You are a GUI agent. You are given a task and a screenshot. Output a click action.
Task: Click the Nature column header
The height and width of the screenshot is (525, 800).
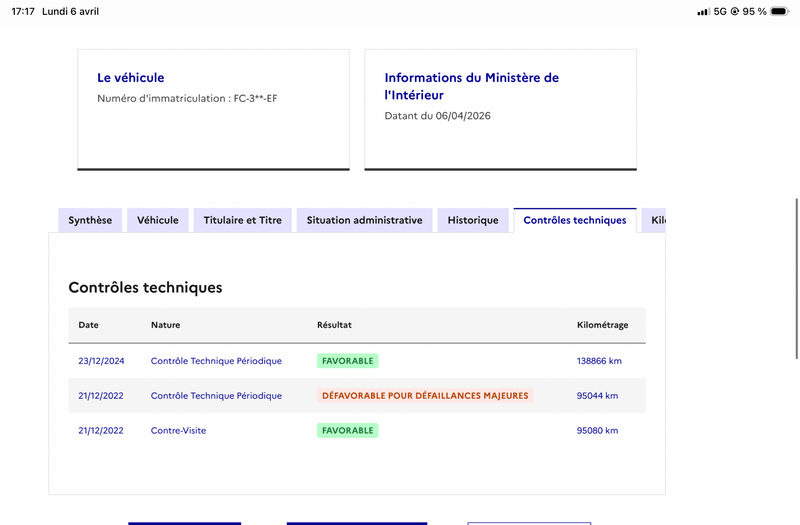(165, 325)
